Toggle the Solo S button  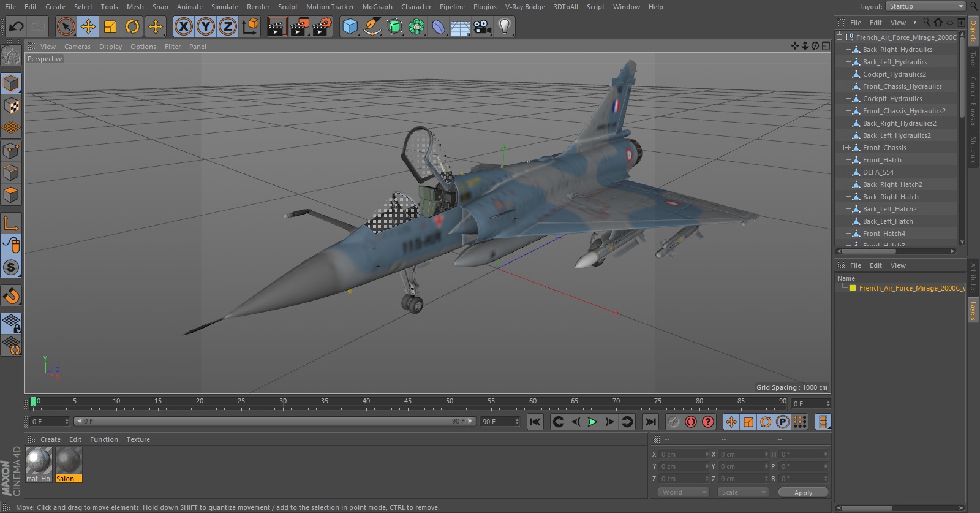coord(11,267)
